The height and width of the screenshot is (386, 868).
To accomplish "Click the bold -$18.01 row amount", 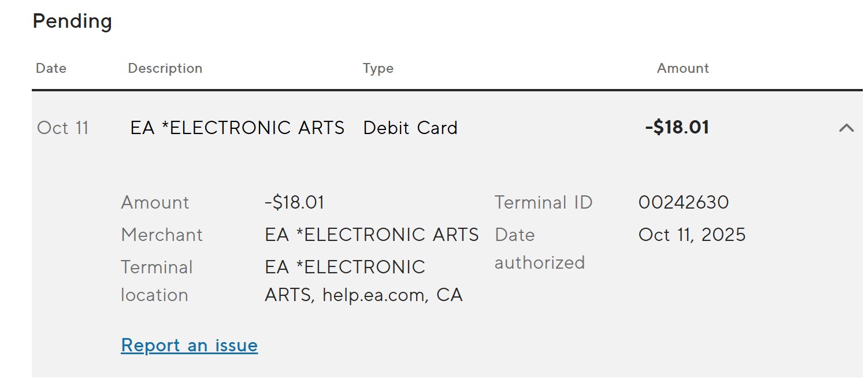I will click(677, 128).
